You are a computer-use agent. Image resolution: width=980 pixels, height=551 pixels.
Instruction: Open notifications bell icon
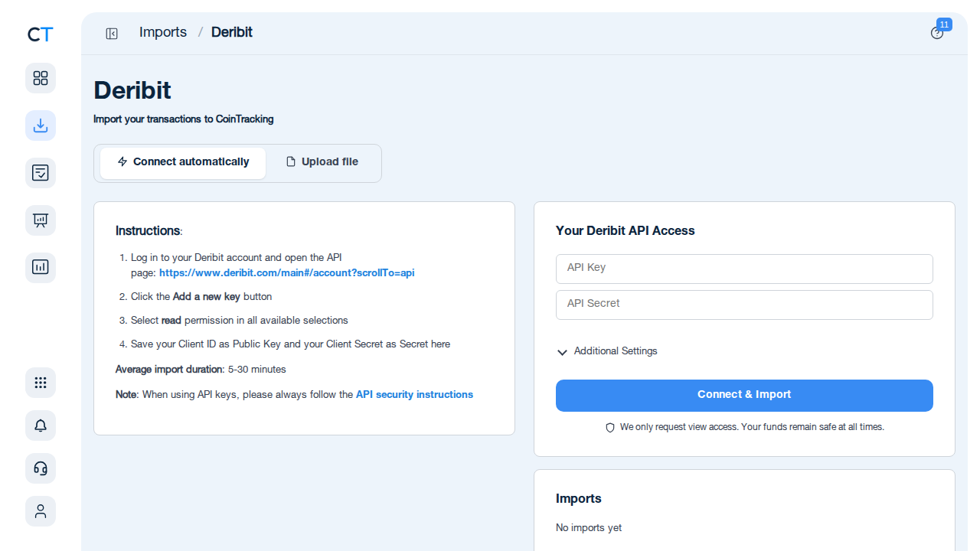click(41, 425)
